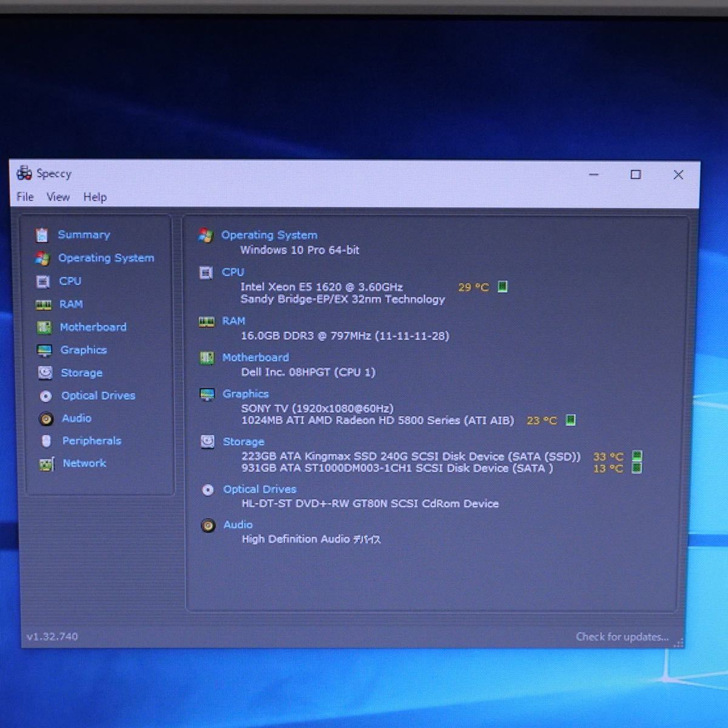
Task: Click the Sandy Bridge-EP/EX 32nm Technology text
Action: (343, 299)
